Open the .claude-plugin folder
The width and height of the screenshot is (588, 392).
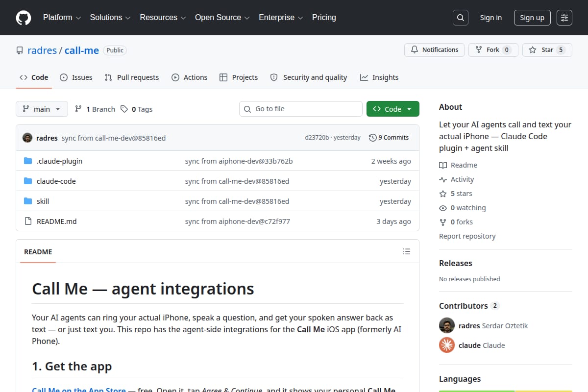59,161
